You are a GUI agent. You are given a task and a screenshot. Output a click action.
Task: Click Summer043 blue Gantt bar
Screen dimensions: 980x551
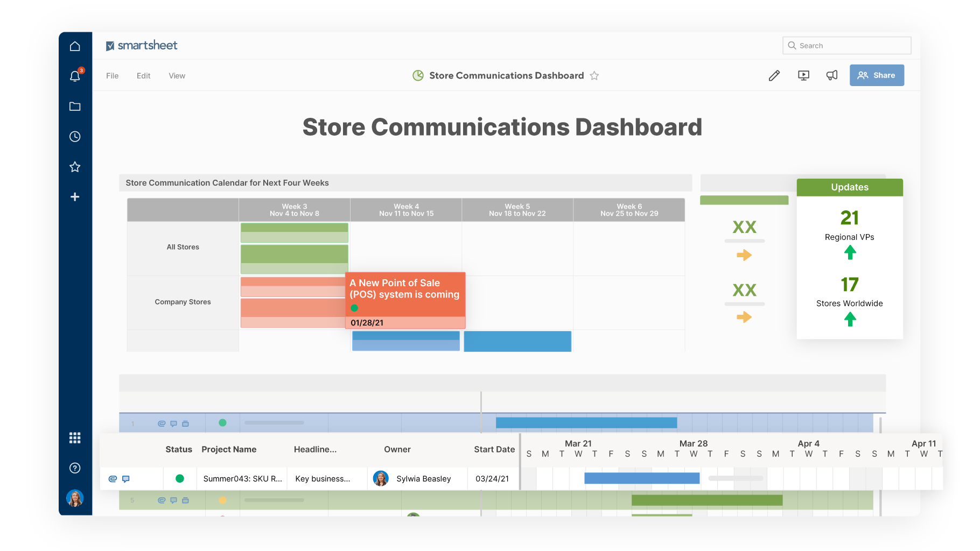click(641, 478)
